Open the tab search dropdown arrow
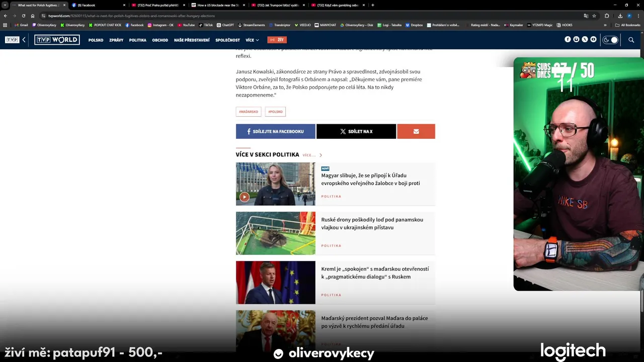Image resolution: width=644 pixels, height=362 pixels. point(5,5)
